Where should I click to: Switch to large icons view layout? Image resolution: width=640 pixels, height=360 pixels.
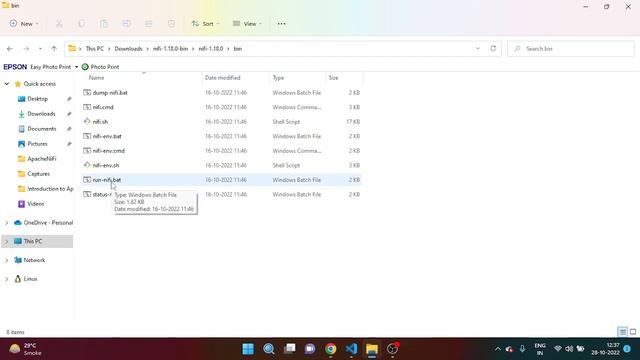[x=633, y=332]
